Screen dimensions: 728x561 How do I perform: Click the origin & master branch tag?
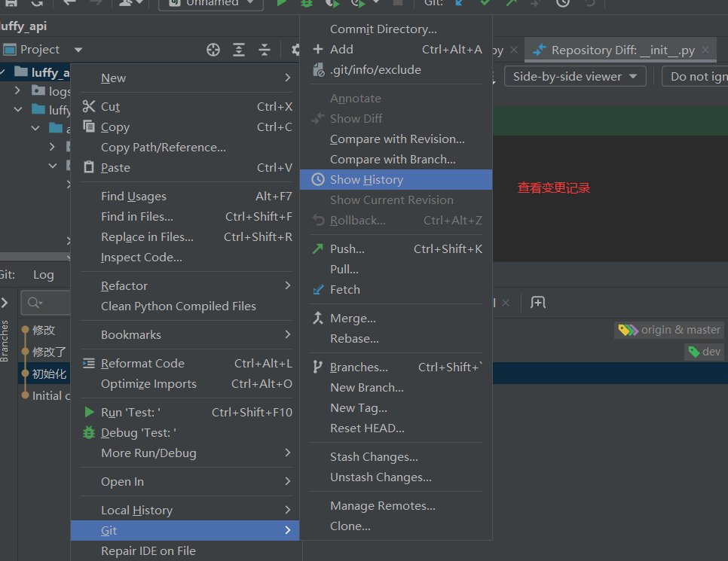click(x=669, y=330)
